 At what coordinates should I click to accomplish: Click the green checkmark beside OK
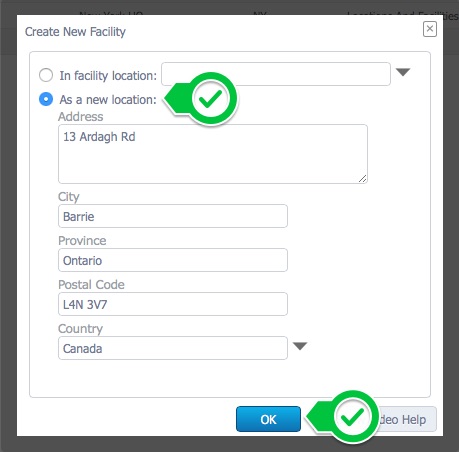tap(352, 417)
